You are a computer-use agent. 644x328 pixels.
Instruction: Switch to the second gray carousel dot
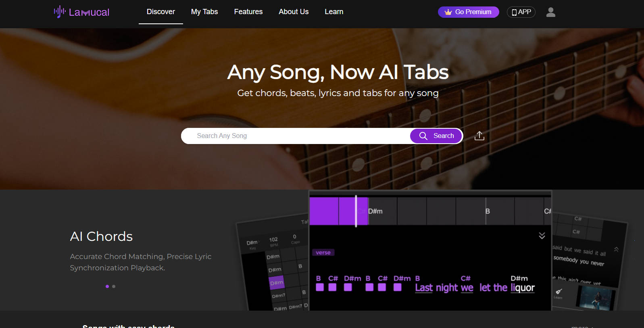[114, 286]
